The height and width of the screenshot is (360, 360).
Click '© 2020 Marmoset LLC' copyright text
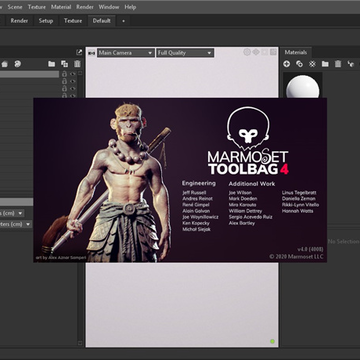[x=296, y=257]
